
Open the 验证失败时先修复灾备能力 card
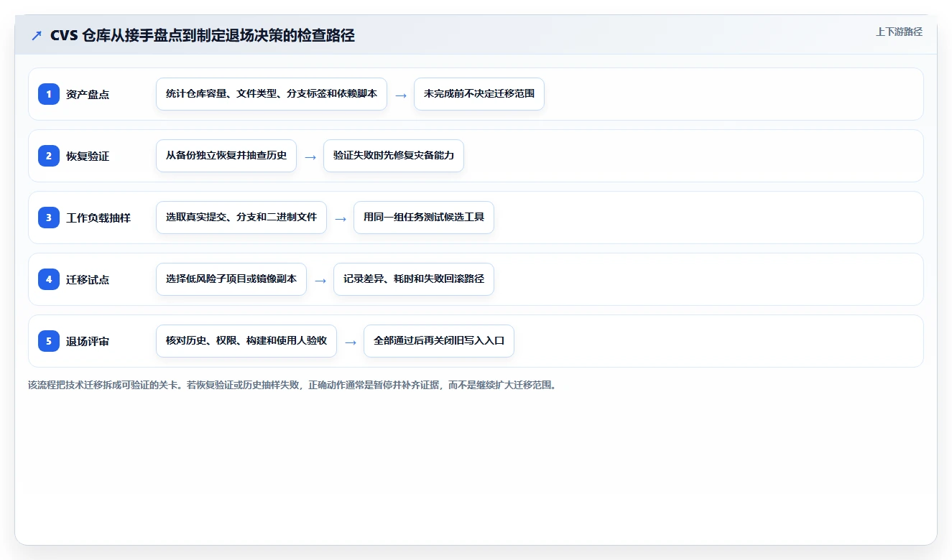pyautogui.click(x=394, y=156)
